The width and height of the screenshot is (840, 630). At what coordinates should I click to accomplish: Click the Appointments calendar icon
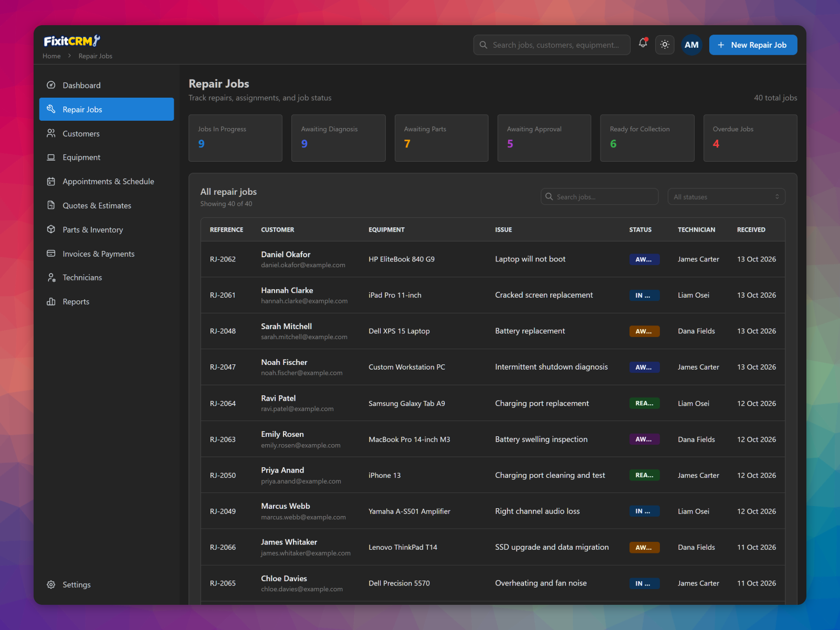point(51,181)
